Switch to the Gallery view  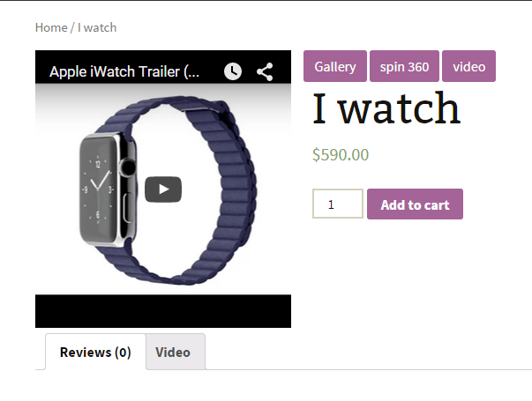coord(335,66)
